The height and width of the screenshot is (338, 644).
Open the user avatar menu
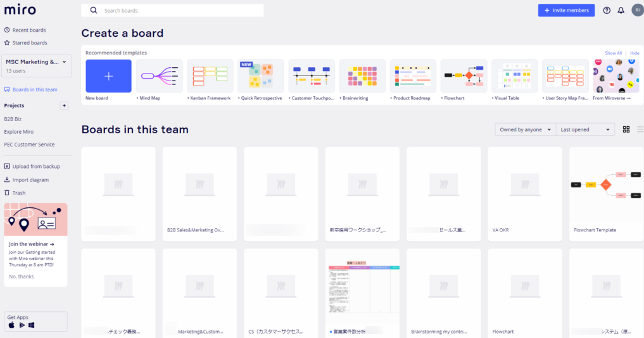coord(638,10)
